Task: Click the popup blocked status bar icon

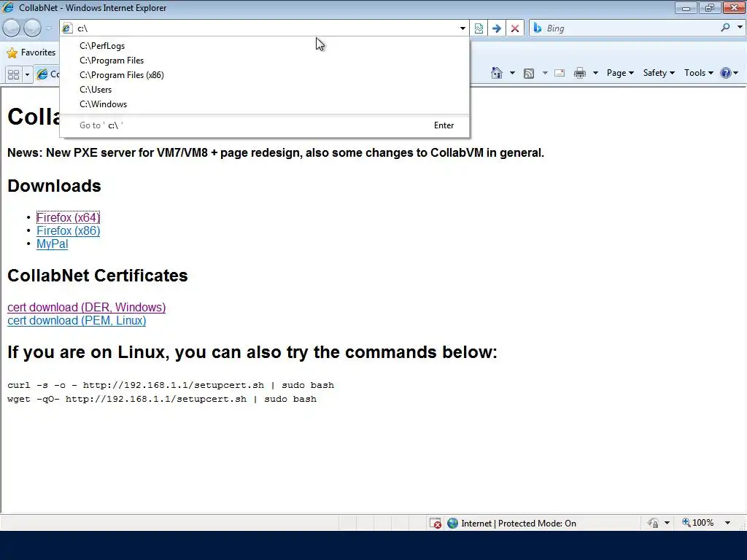Action: [x=436, y=524]
